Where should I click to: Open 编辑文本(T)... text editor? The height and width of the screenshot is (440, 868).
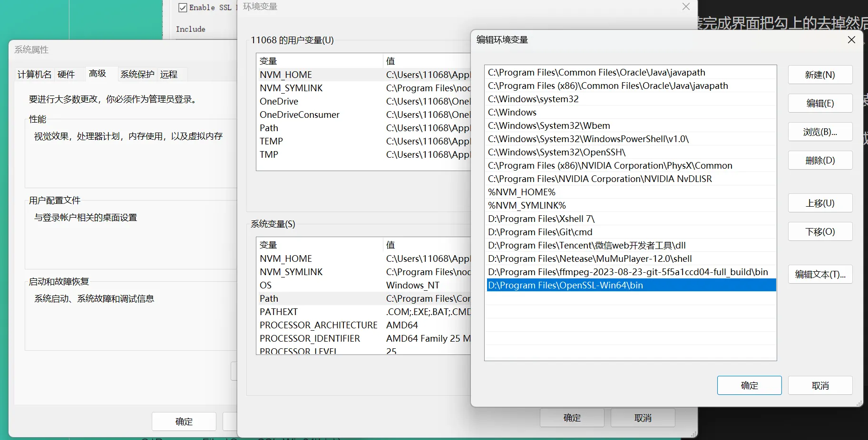[x=819, y=275]
